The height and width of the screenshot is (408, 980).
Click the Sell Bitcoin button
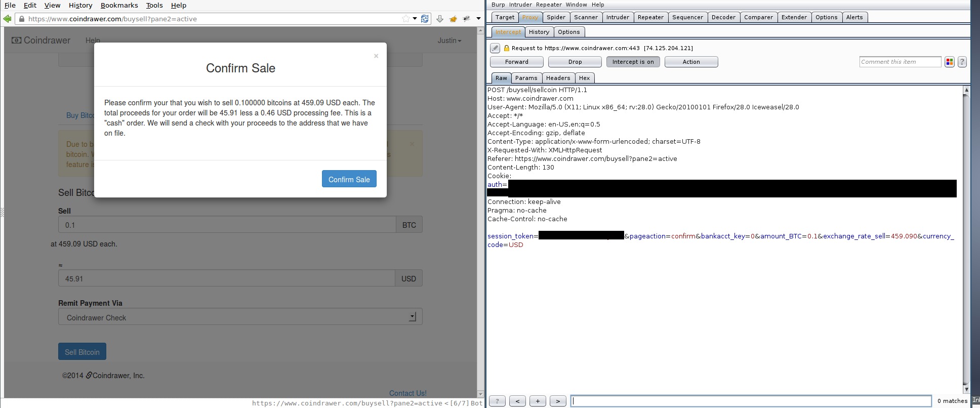click(82, 352)
